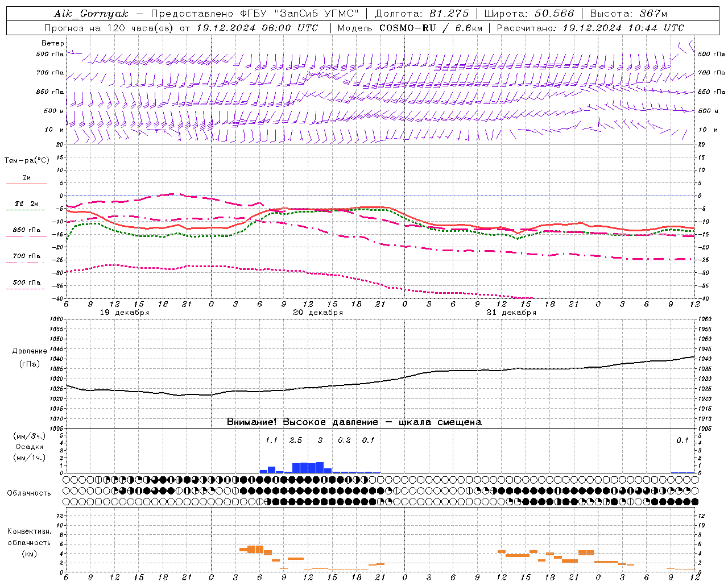The image size is (728, 582).
Task: Click the Осадки precipitation label
Action: pos(30,447)
